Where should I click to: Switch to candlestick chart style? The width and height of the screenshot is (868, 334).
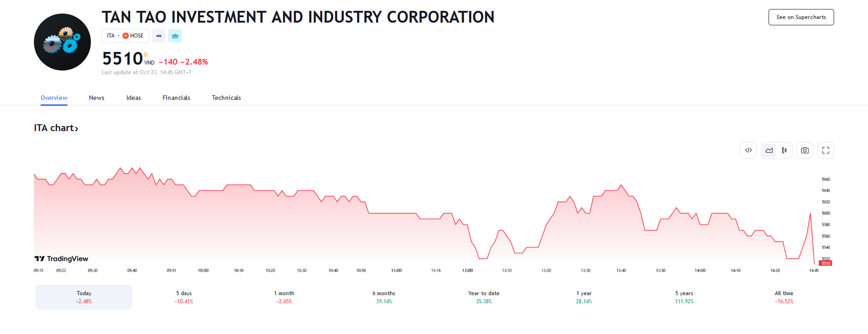(x=784, y=151)
